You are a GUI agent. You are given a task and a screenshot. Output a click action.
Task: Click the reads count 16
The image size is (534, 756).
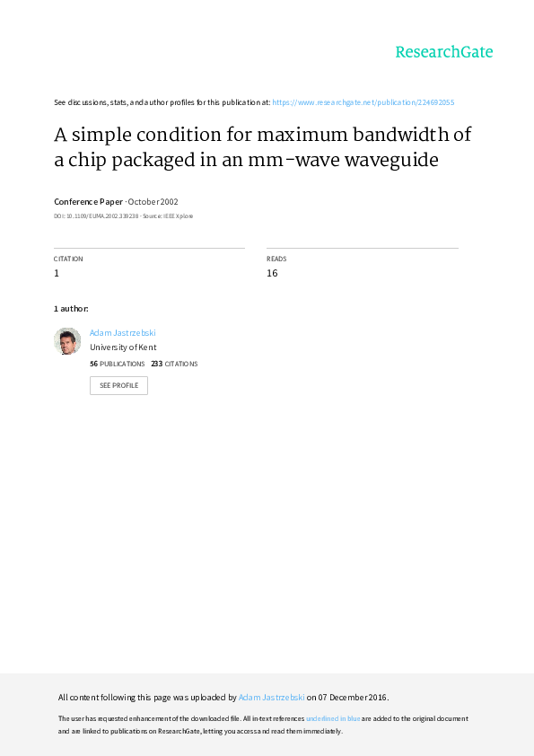(x=272, y=273)
